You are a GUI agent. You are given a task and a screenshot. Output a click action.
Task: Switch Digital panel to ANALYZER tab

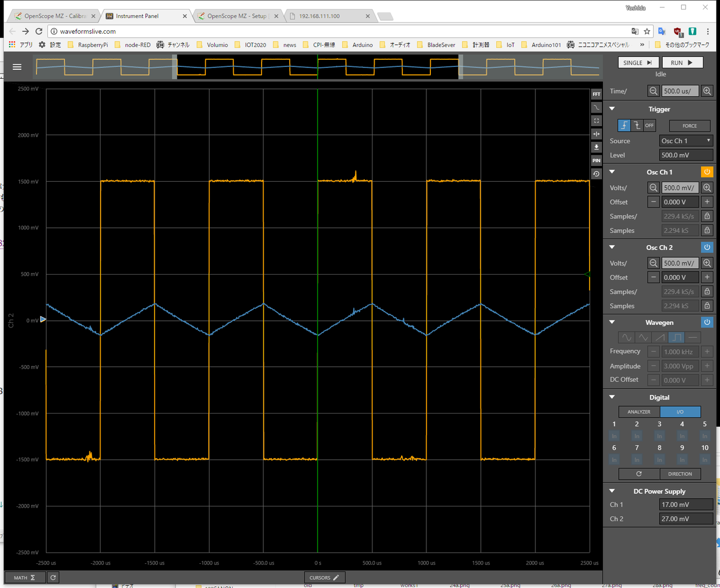tap(639, 412)
